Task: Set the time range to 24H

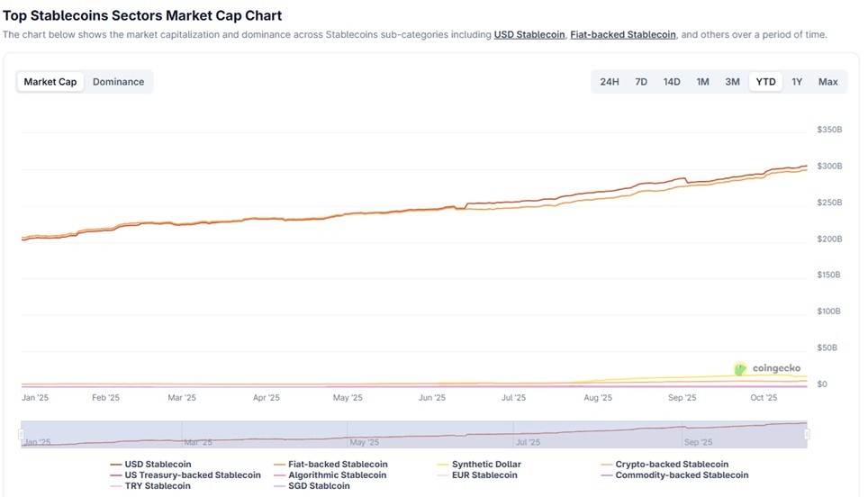Action: (x=610, y=82)
